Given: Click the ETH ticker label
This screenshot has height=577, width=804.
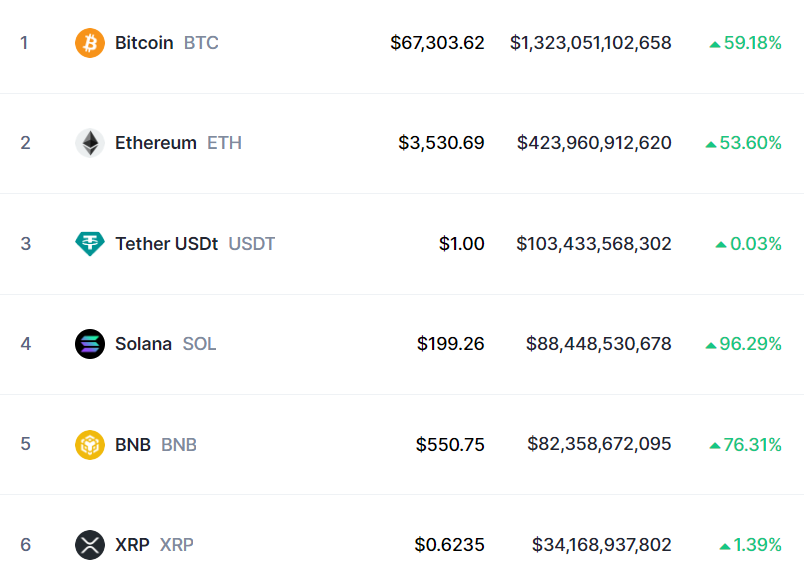Looking at the screenshot, I should point(223,143).
